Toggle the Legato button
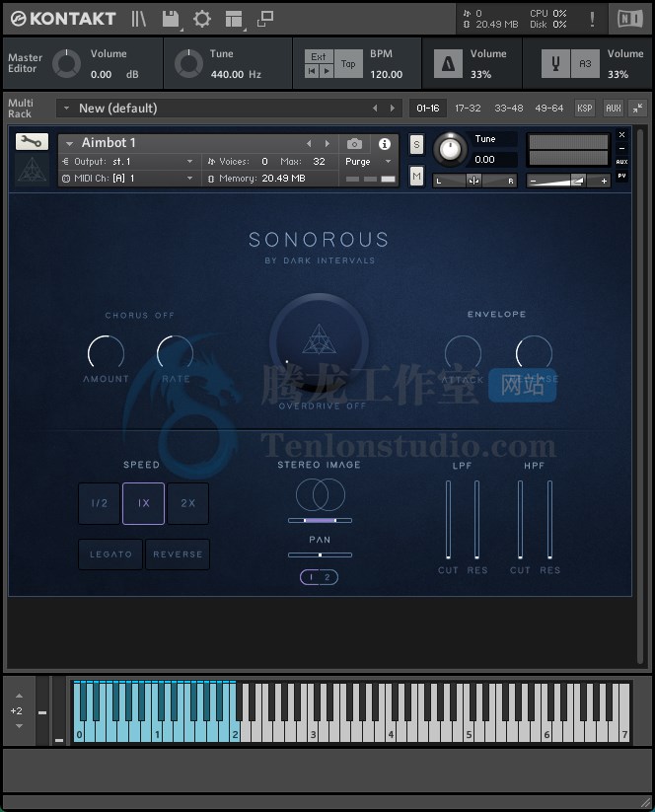 click(110, 554)
